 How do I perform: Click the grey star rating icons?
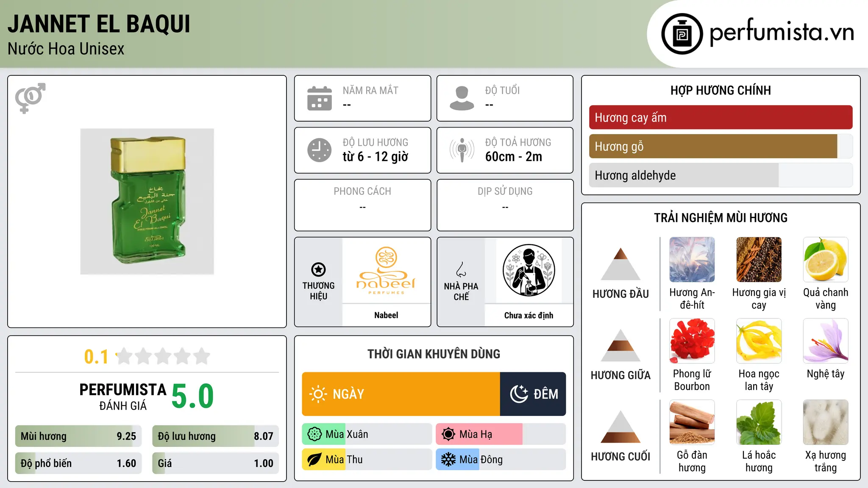click(x=163, y=356)
